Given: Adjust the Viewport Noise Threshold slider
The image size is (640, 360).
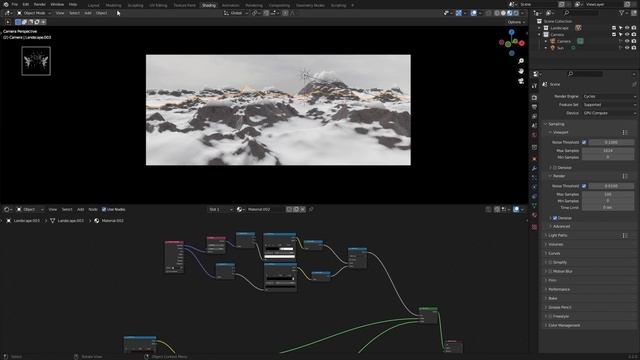Looking at the screenshot, I should point(611,142).
